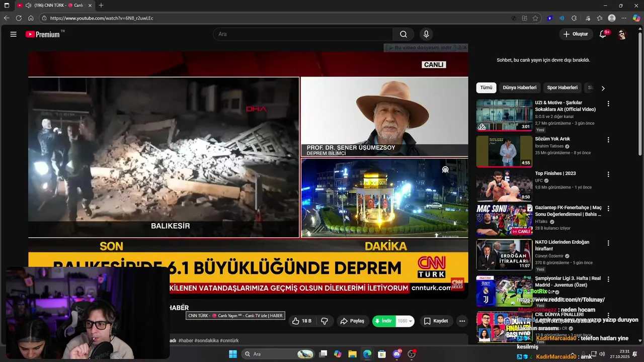Open options menu for UZI & Motive video
Image resolution: width=644 pixels, height=362 pixels.
(x=608, y=104)
